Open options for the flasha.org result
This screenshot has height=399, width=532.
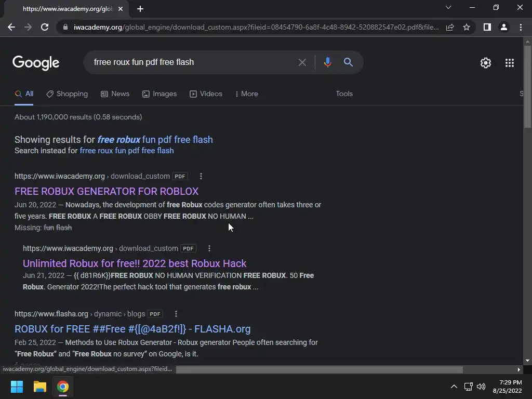[x=176, y=314]
